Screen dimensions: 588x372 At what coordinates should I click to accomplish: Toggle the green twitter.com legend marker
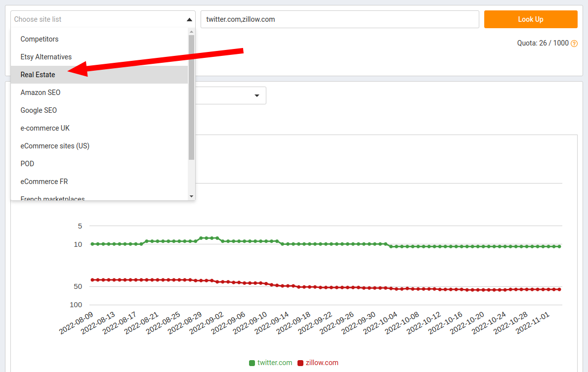251,363
